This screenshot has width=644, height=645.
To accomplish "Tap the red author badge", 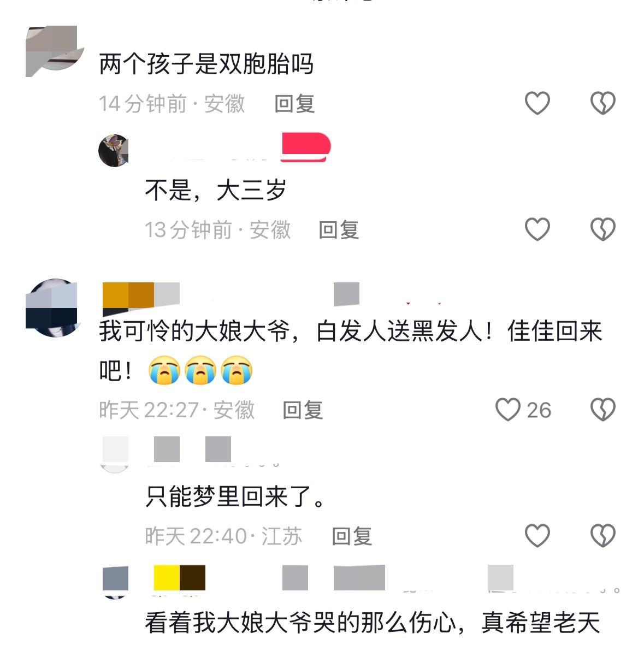I will [306, 147].
